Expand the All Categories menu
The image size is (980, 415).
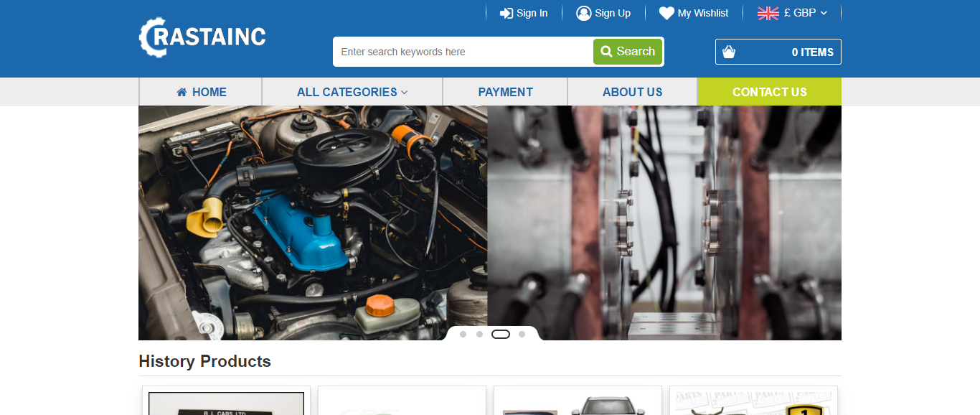pos(352,92)
